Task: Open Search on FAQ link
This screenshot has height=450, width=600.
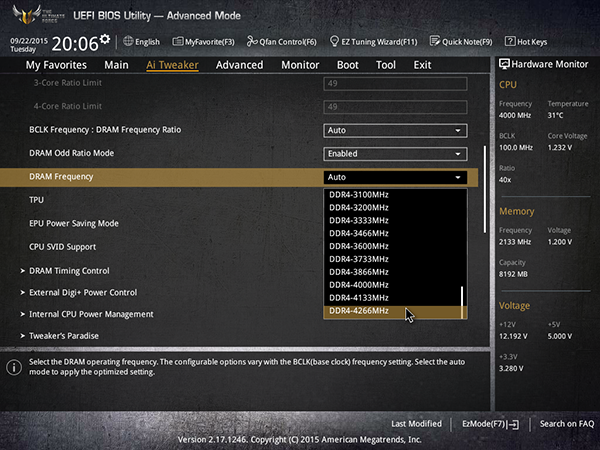Action: [x=567, y=424]
